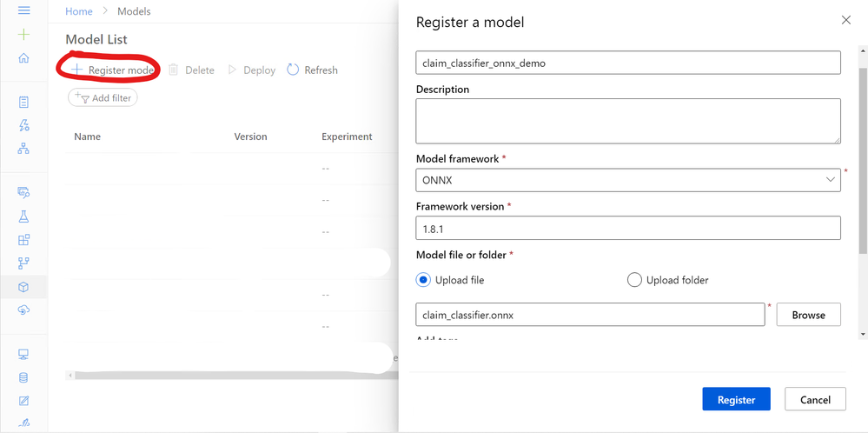
Task: Click the model name field claim_classifier_onnx_demo
Action: 628,63
